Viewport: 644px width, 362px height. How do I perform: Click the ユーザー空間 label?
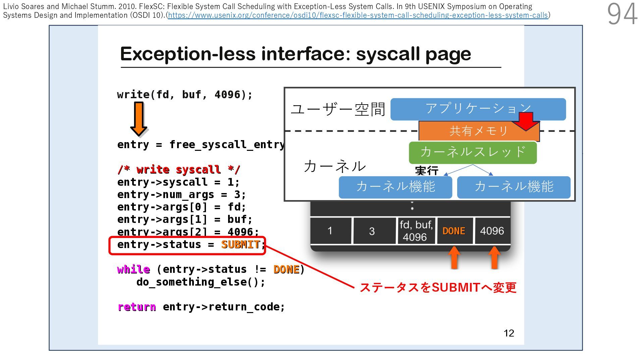[x=338, y=109]
